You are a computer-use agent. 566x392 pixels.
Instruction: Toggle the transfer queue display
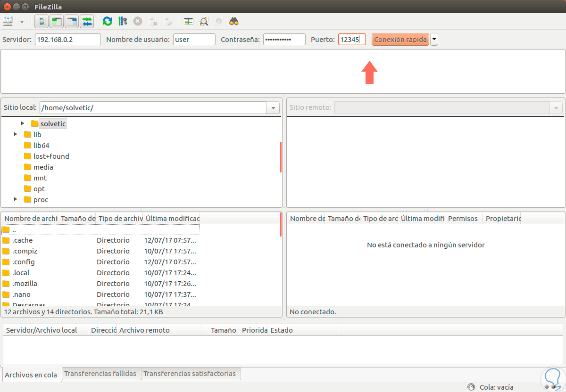point(87,21)
